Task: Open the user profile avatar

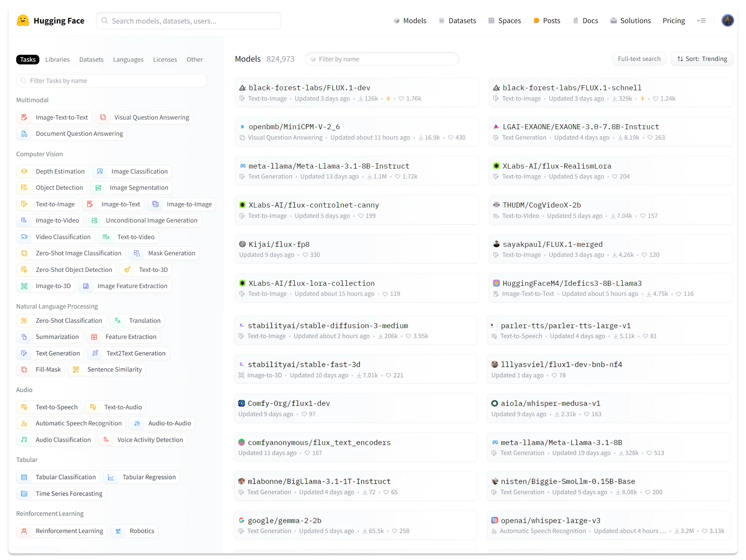Action: click(x=727, y=20)
